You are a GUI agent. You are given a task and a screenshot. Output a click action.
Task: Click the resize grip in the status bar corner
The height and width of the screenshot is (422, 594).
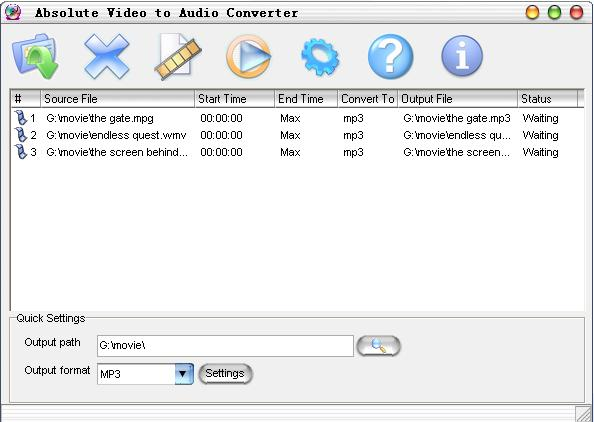584,414
